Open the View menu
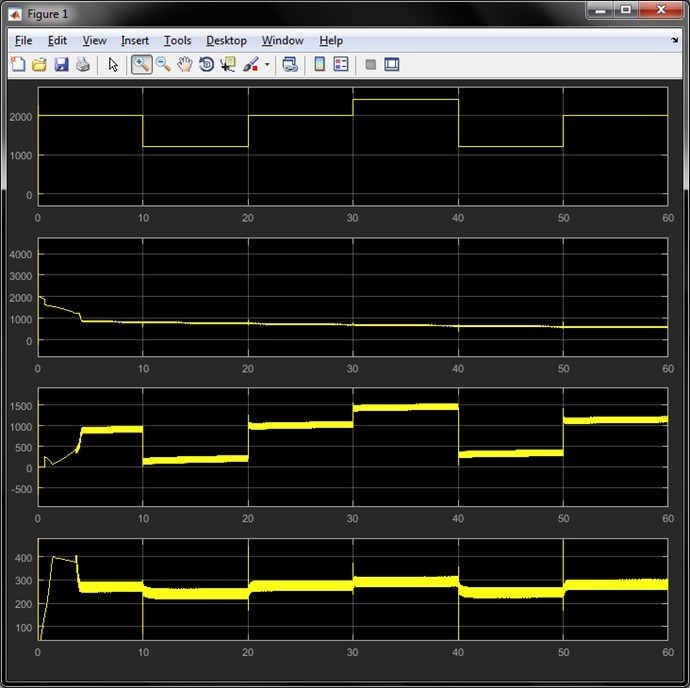 click(x=95, y=40)
